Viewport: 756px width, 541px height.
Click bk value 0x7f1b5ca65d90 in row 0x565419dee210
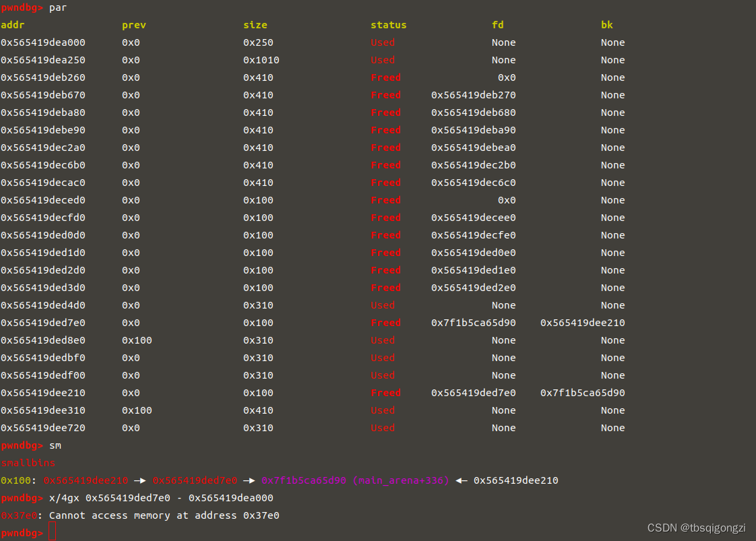(x=582, y=393)
